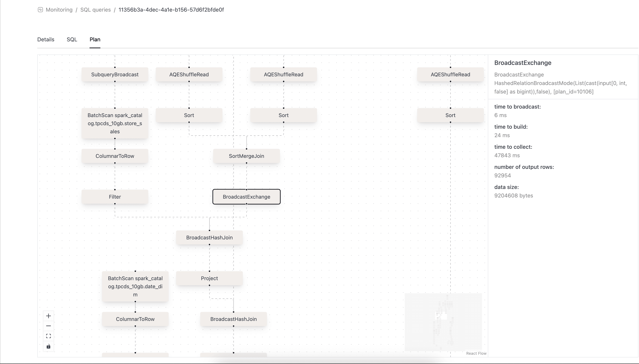
Task: Click the zoom out minus icon
Action: pos(49,326)
